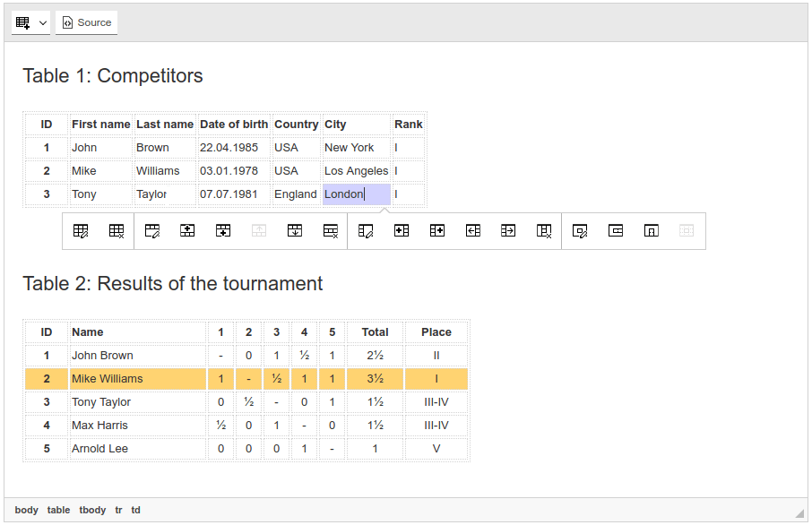Merge the selected table cells
This screenshot has height=525, width=812.
tap(615, 230)
